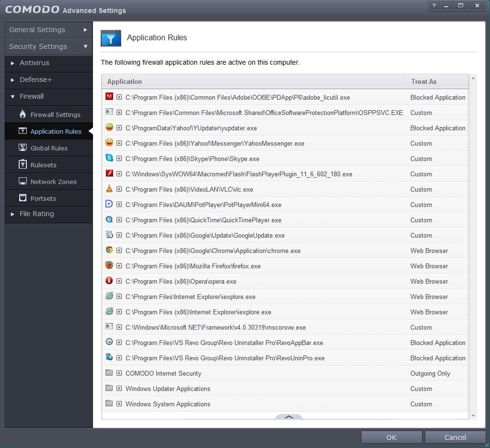This screenshot has height=448, width=490.
Task: Expand the Windows System Applications group
Action: [x=119, y=403]
